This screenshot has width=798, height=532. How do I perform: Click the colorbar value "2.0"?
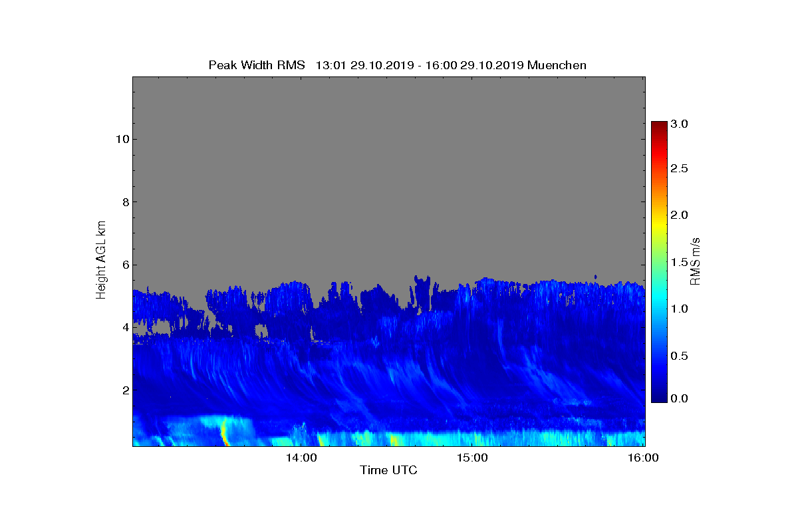click(x=679, y=215)
